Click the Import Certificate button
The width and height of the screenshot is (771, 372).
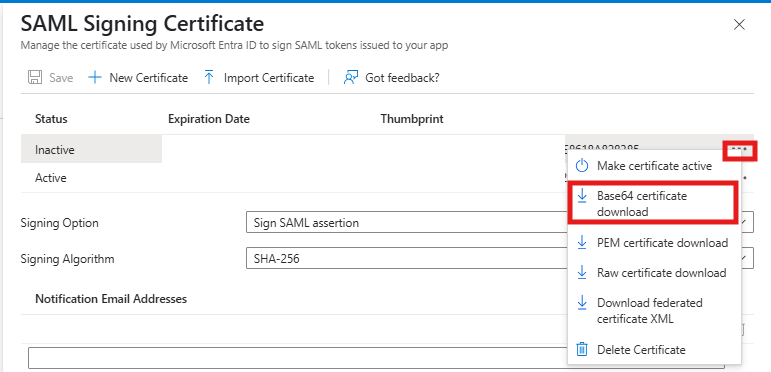pos(259,78)
